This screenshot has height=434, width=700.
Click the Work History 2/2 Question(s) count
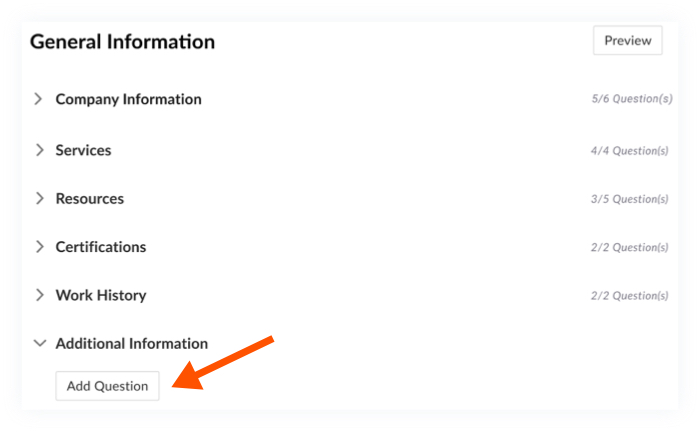pos(629,296)
